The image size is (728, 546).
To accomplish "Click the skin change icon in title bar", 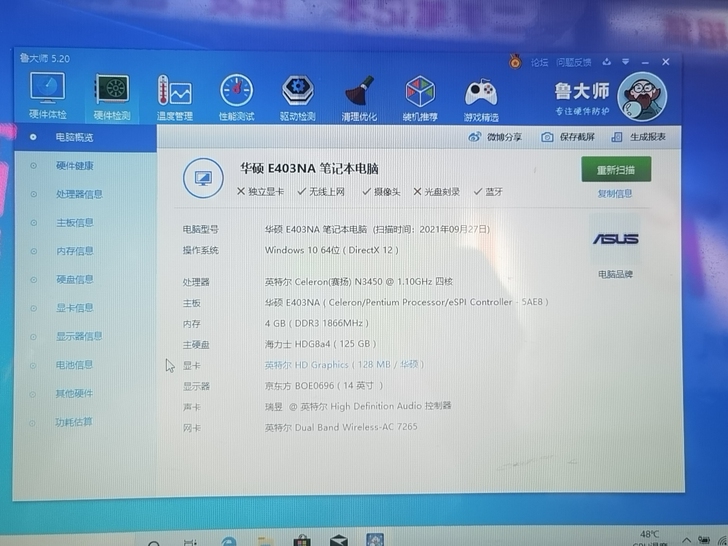I will tap(606, 61).
